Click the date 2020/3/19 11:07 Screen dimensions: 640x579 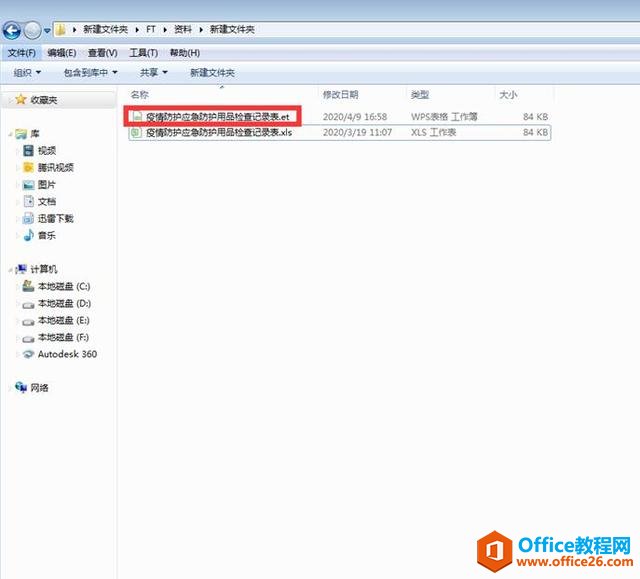(357, 132)
